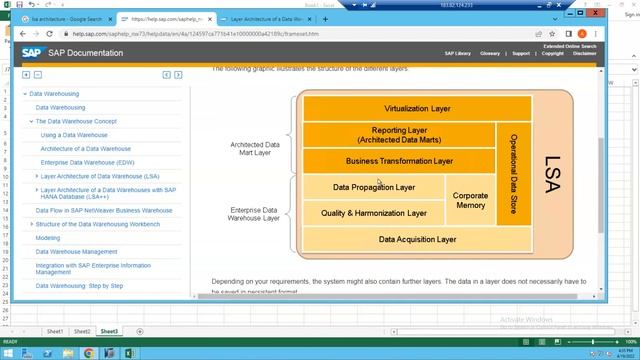Click the Virtualization Layer box in the diagram
The image size is (640, 360).
point(417,109)
